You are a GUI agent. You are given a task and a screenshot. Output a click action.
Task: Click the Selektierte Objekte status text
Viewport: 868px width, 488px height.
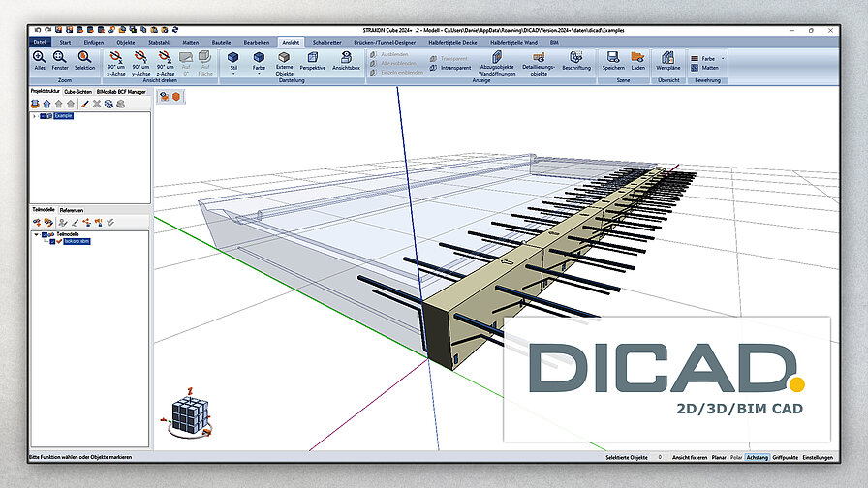tap(627, 458)
